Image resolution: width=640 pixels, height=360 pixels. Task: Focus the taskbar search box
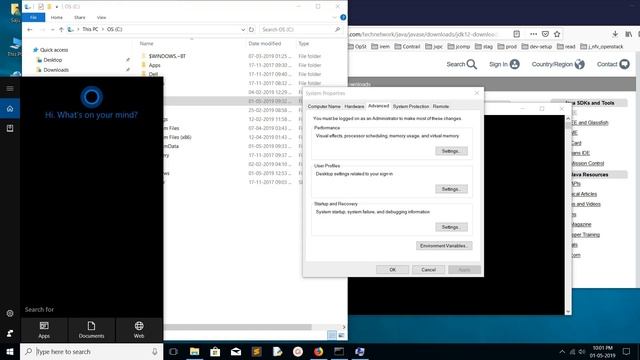[91, 351]
